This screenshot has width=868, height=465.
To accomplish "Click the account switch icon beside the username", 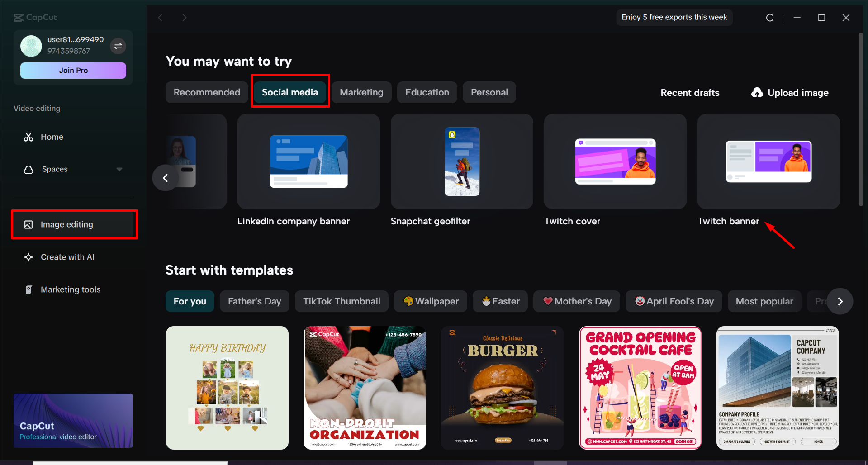I will (x=118, y=46).
